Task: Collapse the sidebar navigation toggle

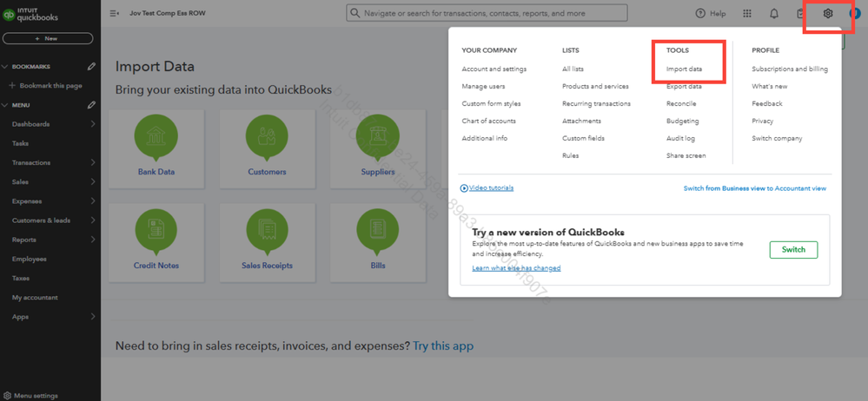Action: (115, 14)
